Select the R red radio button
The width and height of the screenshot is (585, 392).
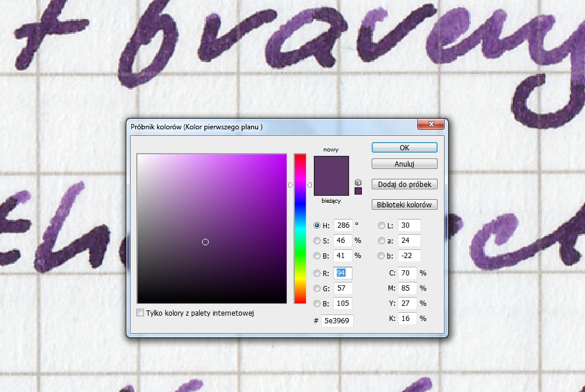[x=318, y=273]
